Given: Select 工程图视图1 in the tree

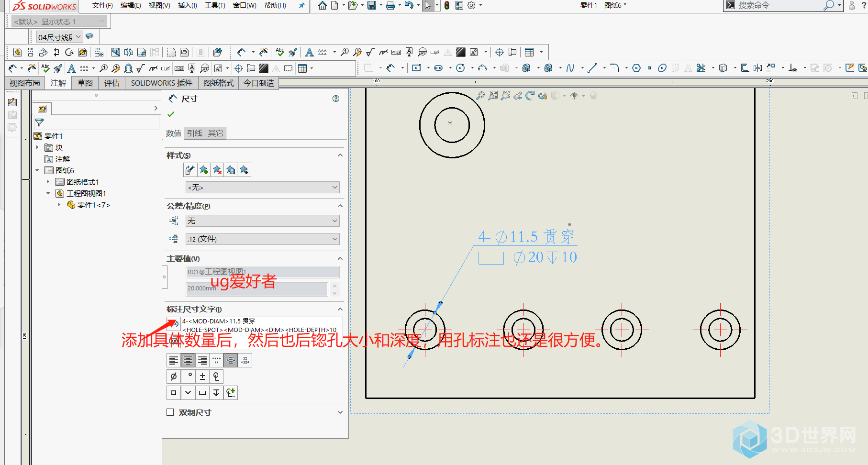Looking at the screenshot, I should click(x=86, y=193).
